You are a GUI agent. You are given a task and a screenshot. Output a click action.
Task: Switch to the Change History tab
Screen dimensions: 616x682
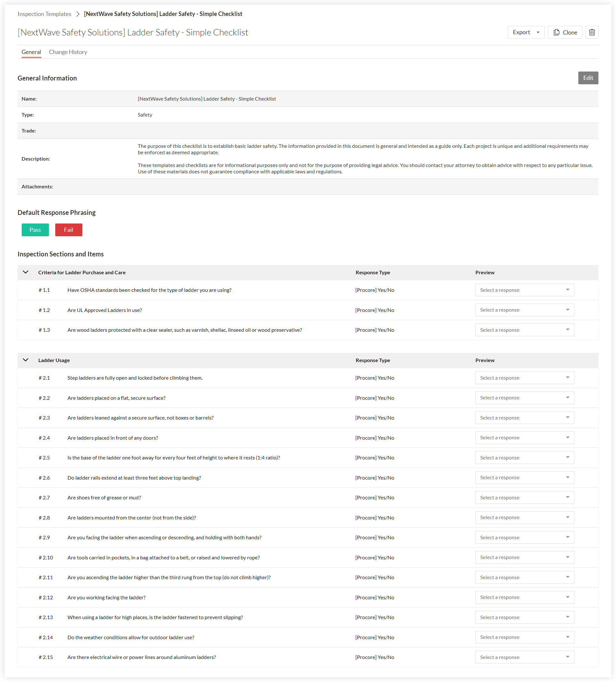(x=68, y=52)
